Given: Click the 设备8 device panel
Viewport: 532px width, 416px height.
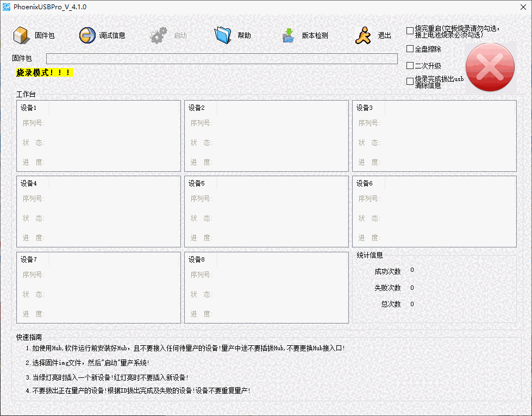Looking at the screenshot, I should pos(266,287).
